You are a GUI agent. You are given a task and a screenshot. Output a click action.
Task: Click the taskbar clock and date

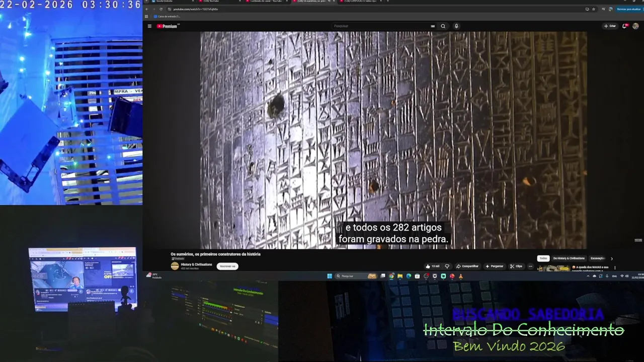pos(638,276)
